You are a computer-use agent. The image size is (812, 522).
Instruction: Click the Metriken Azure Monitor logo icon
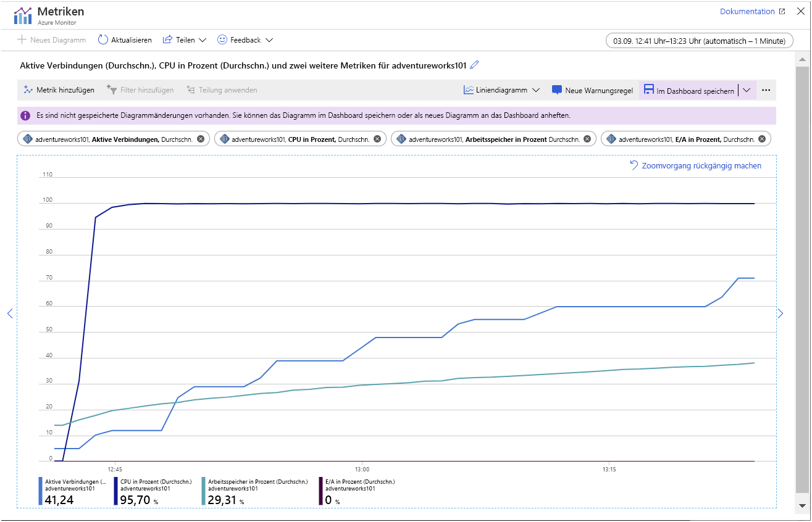pos(23,15)
